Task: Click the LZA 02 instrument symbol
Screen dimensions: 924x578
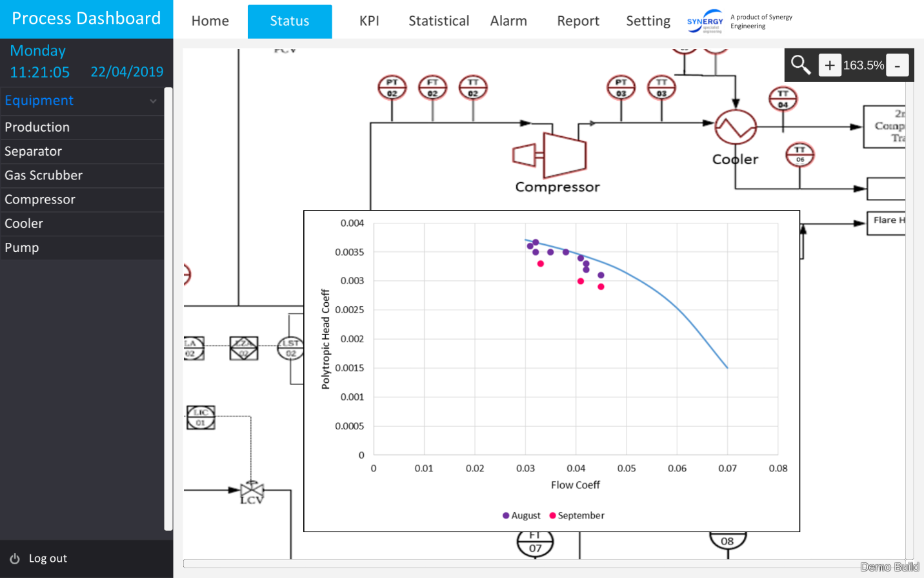Action: [244, 348]
